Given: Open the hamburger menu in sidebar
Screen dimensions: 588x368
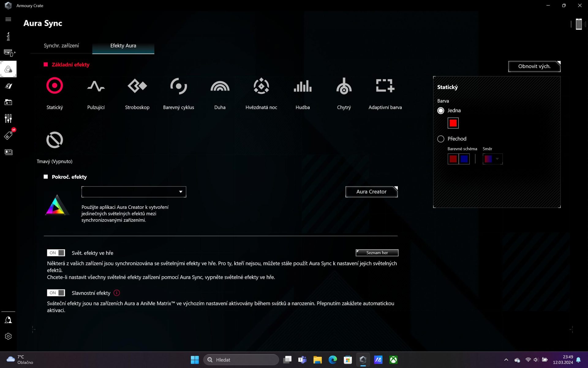Looking at the screenshot, I should click(8, 19).
